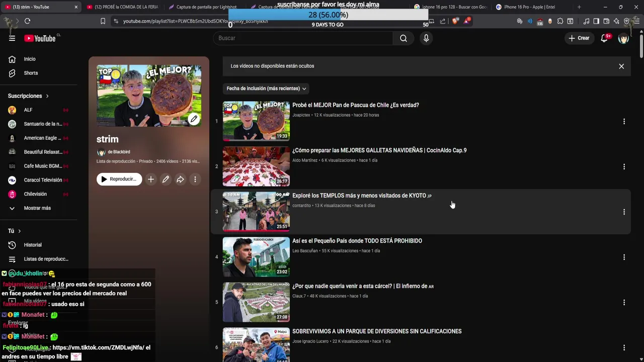Reload the page
Viewport: 644px width, 362px height.
pos(28,21)
